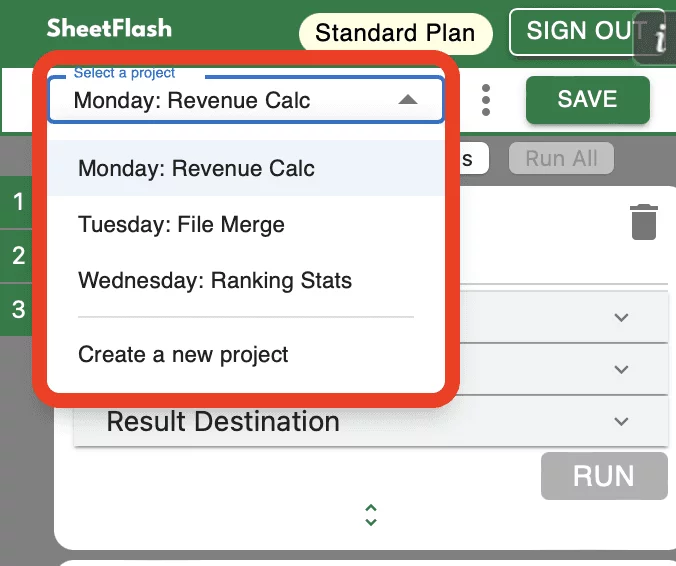Expand the first collapsed section chevron

click(621, 318)
